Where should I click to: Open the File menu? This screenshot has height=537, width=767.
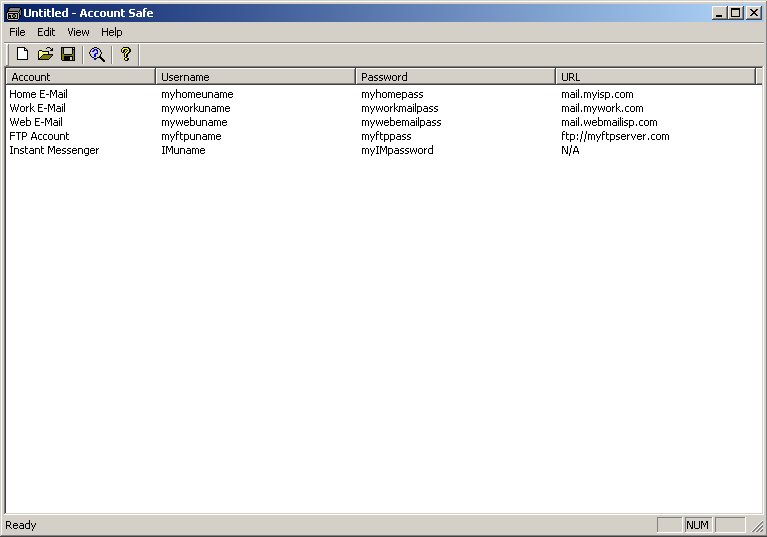[17, 32]
